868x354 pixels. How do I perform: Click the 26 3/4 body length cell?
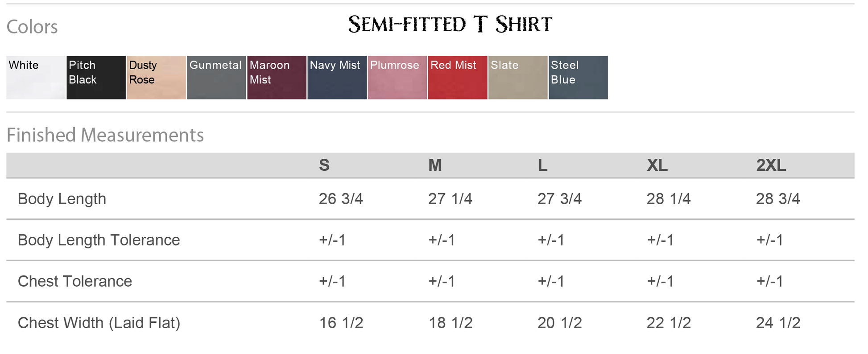pyautogui.click(x=341, y=199)
